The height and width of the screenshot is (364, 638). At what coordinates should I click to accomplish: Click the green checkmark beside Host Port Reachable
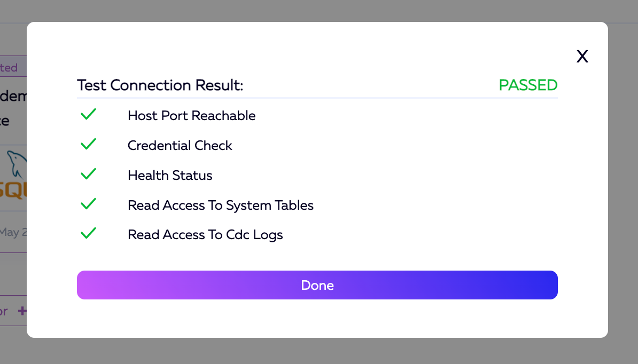pos(88,115)
